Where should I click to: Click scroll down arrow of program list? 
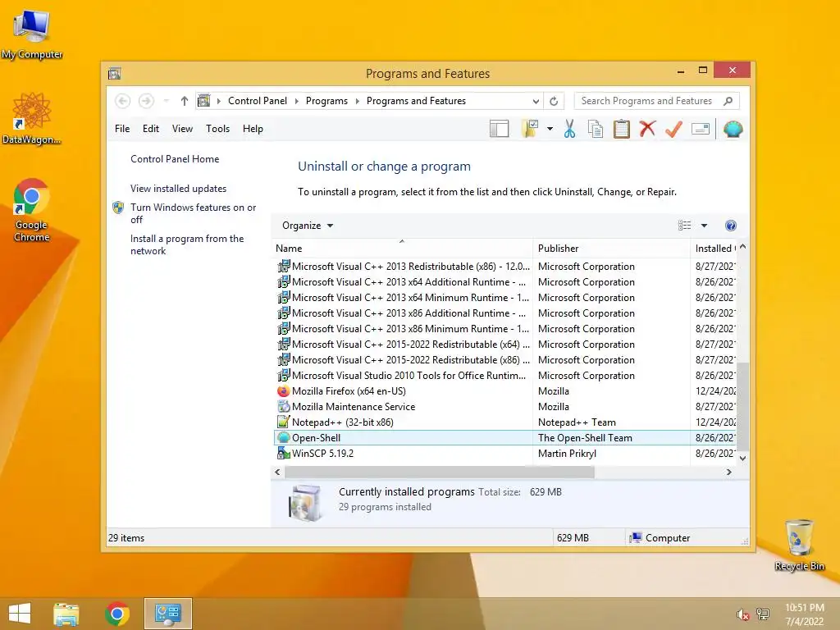click(x=742, y=458)
